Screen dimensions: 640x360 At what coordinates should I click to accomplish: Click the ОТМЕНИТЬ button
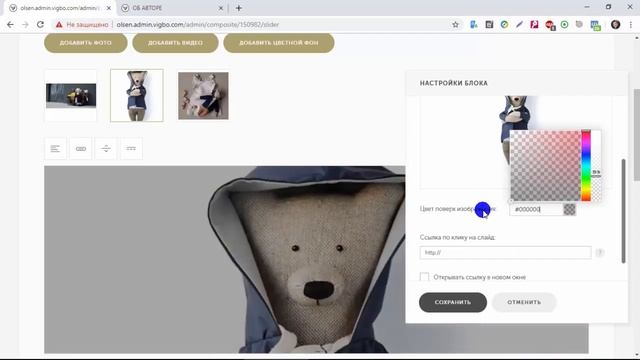[524, 302]
